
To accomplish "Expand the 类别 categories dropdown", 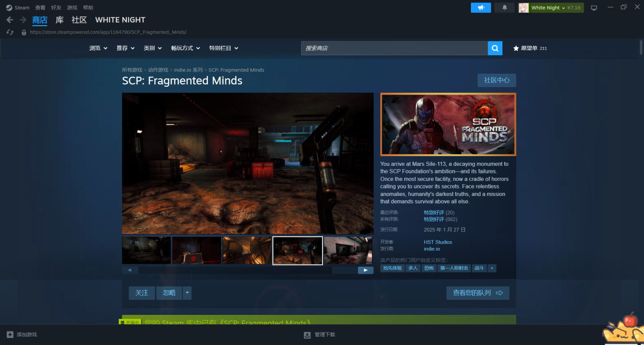I will point(153,48).
